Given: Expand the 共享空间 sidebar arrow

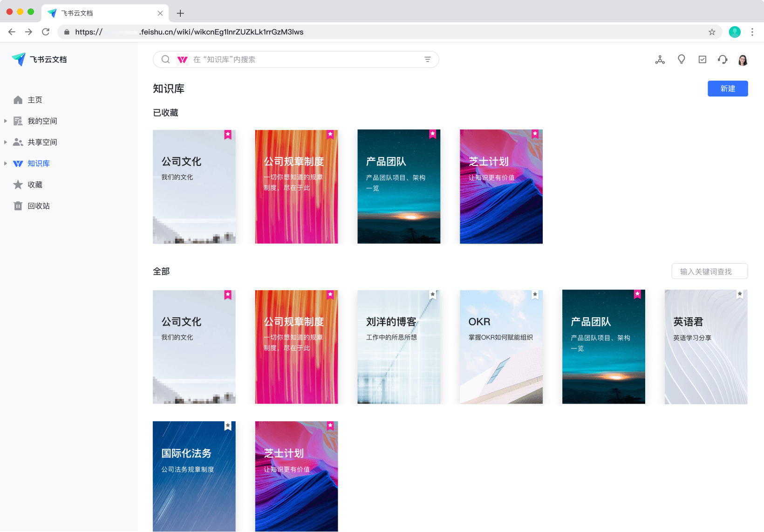Looking at the screenshot, I should tap(6, 142).
